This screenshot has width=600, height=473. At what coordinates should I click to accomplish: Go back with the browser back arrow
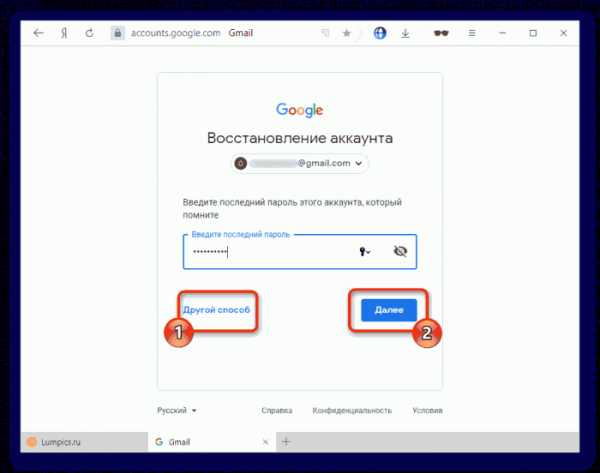pyautogui.click(x=38, y=33)
